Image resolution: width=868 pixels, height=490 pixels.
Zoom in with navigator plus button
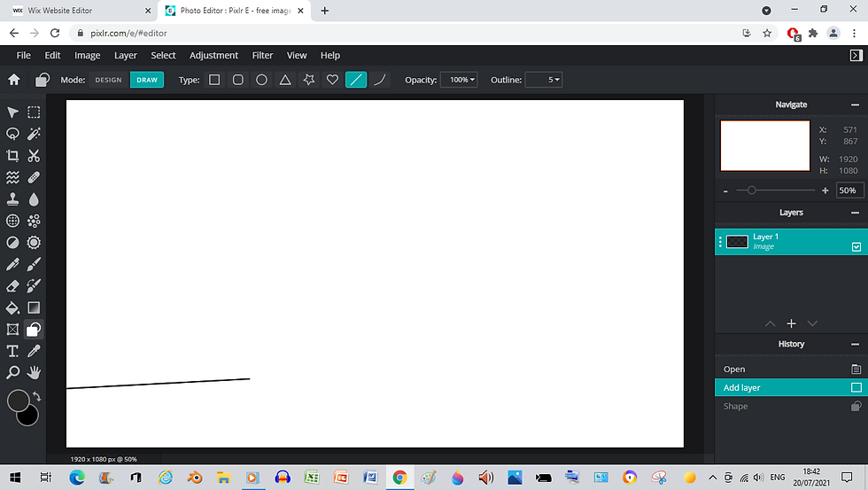pyautogui.click(x=825, y=191)
